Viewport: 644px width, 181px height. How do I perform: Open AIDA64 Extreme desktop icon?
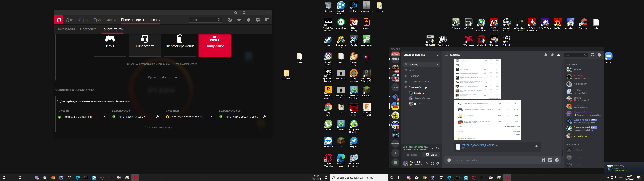(494, 25)
